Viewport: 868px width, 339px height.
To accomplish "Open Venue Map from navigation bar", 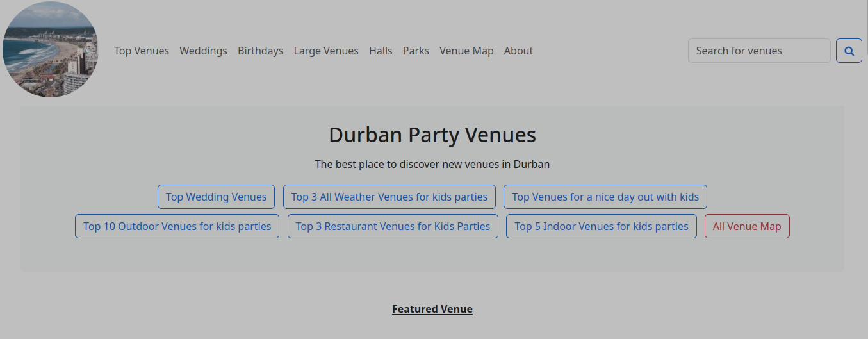I will coord(466,51).
